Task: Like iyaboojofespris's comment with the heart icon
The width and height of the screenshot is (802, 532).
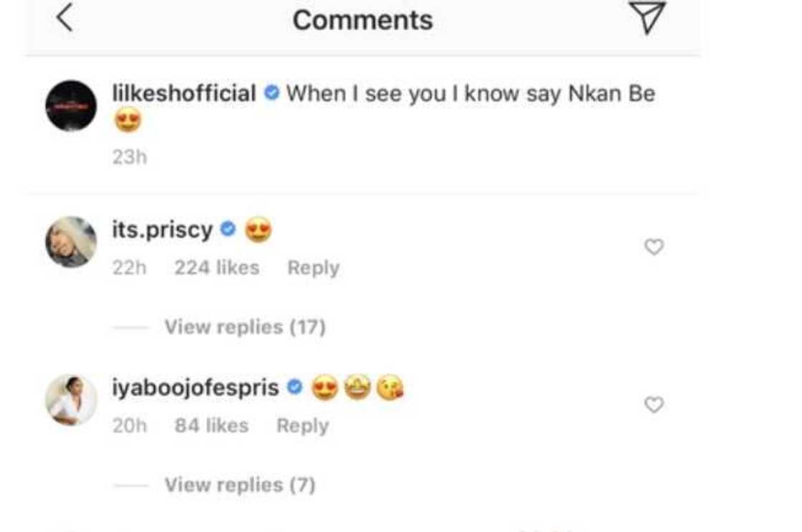Action: (654, 405)
